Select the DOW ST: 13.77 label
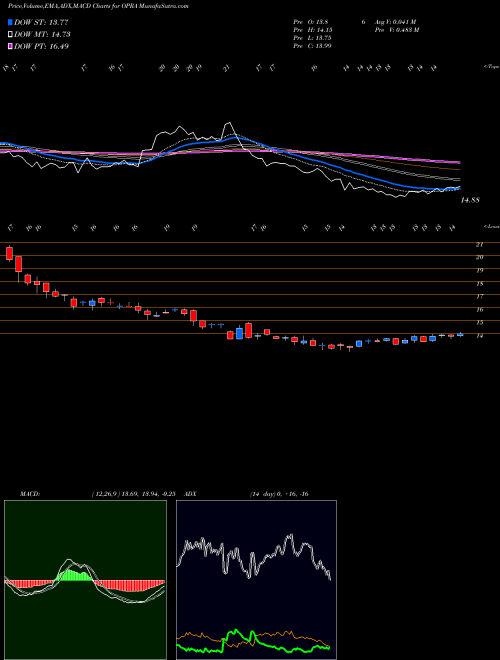The image size is (500, 660). 41,22
